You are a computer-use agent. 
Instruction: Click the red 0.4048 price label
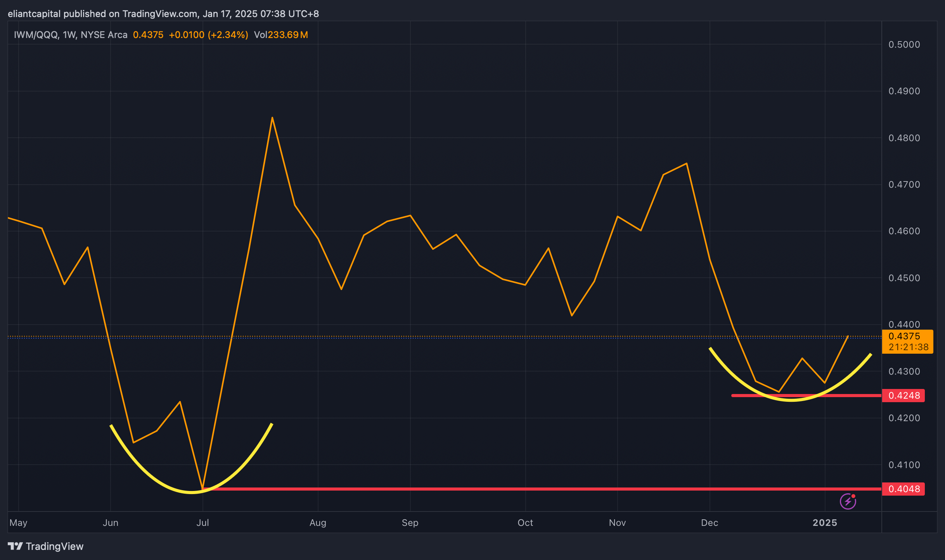coord(903,489)
